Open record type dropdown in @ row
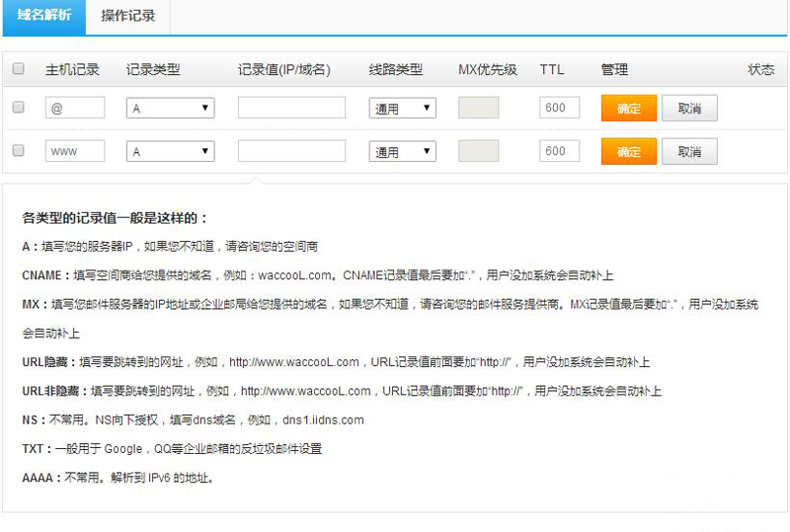The height and width of the screenshot is (532, 790). (170, 108)
